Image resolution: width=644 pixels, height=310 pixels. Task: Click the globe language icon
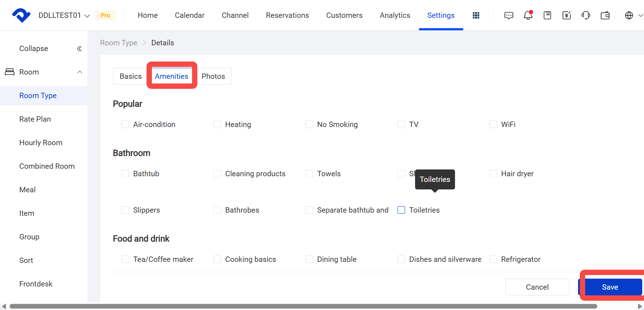coord(629,15)
